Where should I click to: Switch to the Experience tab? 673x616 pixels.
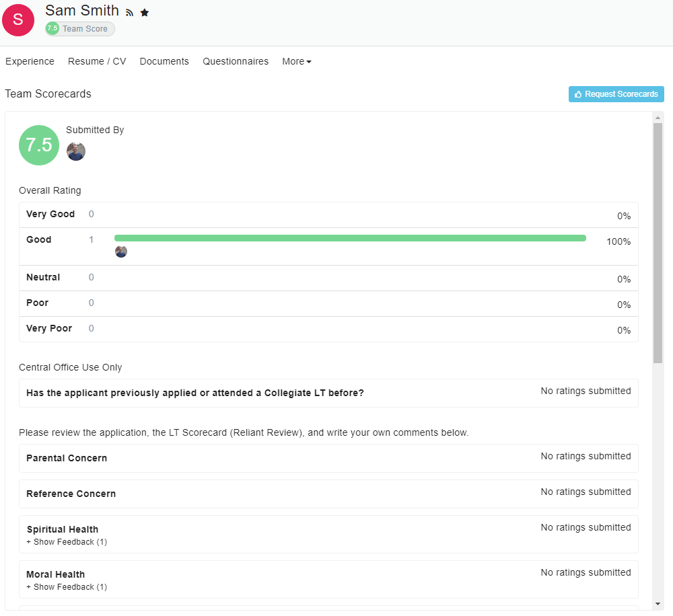pyautogui.click(x=30, y=62)
